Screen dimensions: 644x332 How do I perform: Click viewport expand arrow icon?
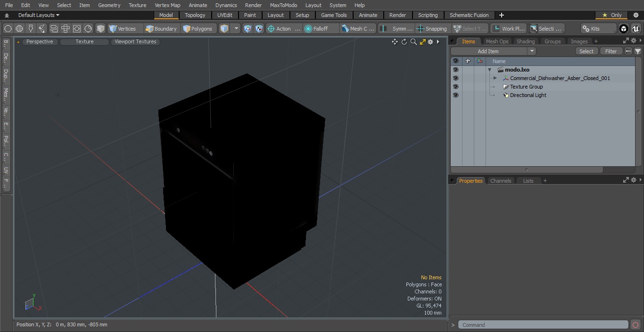tap(438, 42)
